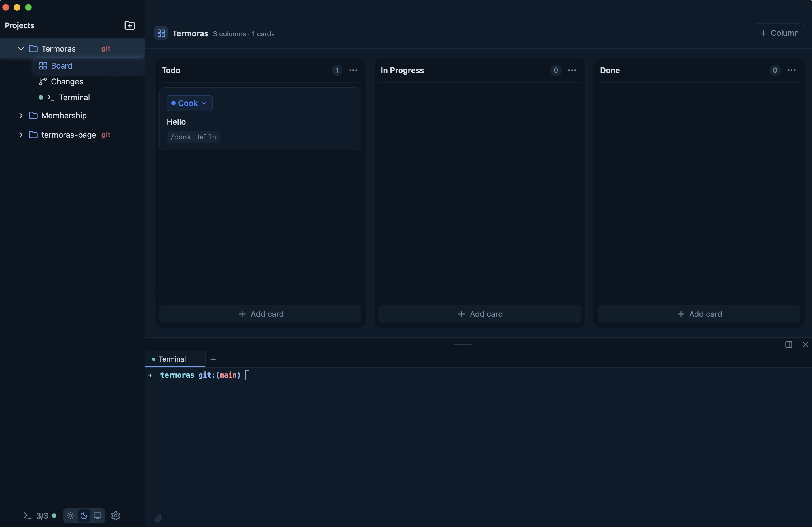Open the Cook status dropdown on Hello card
Image resolution: width=812 pixels, height=527 pixels.
point(189,103)
